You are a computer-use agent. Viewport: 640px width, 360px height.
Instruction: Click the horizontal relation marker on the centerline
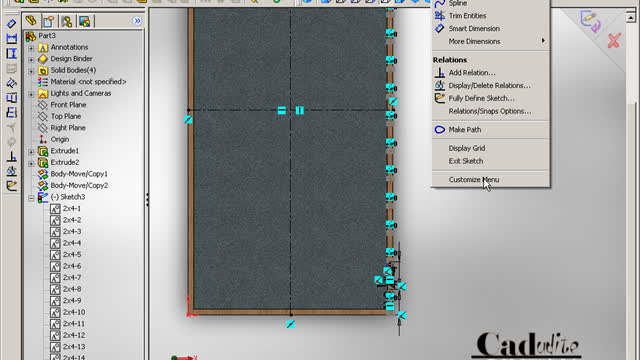pyautogui.click(x=282, y=110)
